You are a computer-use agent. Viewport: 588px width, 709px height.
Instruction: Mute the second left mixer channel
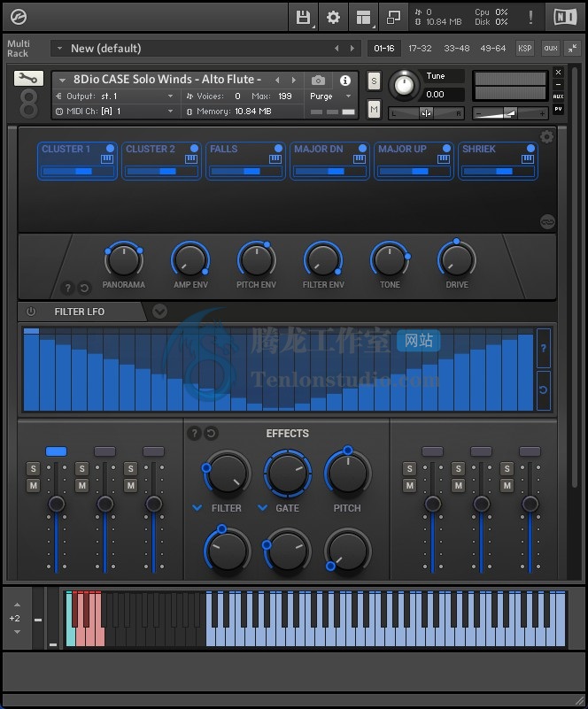point(81,486)
